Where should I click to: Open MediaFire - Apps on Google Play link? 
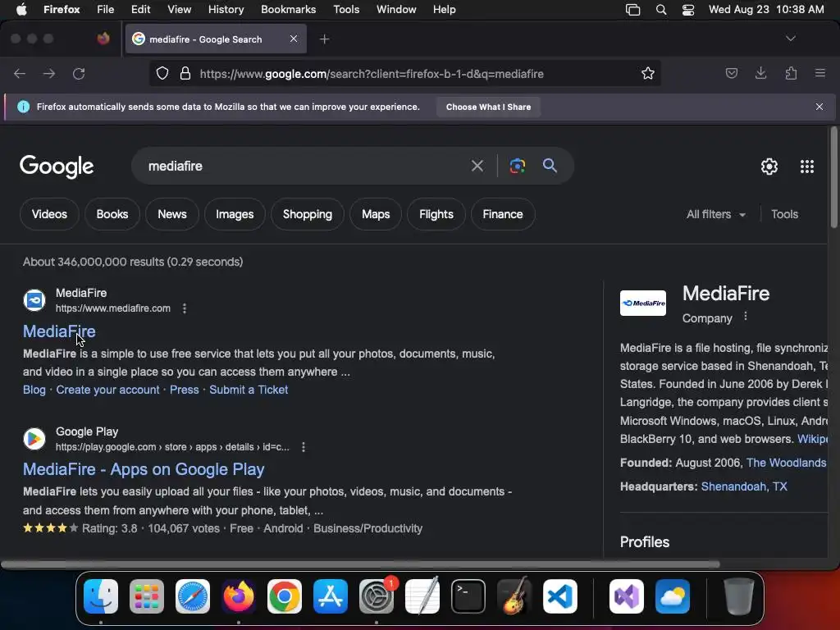(x=144, y=469)
